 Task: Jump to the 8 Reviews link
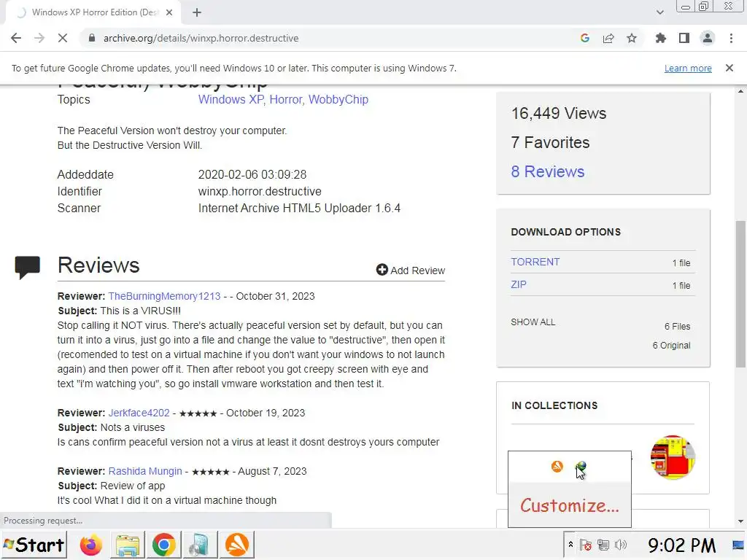[x=548, y=171]
